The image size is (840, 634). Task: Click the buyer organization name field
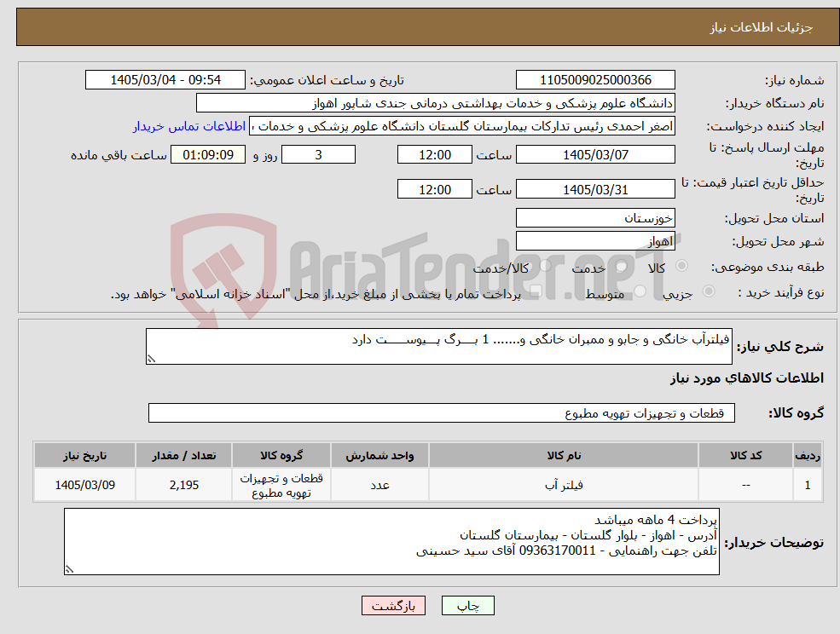(436, 103)
